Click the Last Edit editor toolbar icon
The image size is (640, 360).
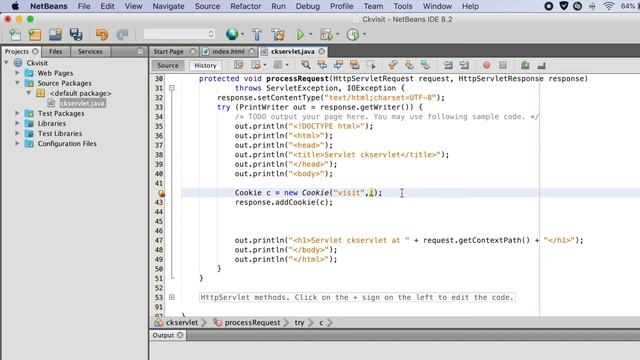[239, 65]
